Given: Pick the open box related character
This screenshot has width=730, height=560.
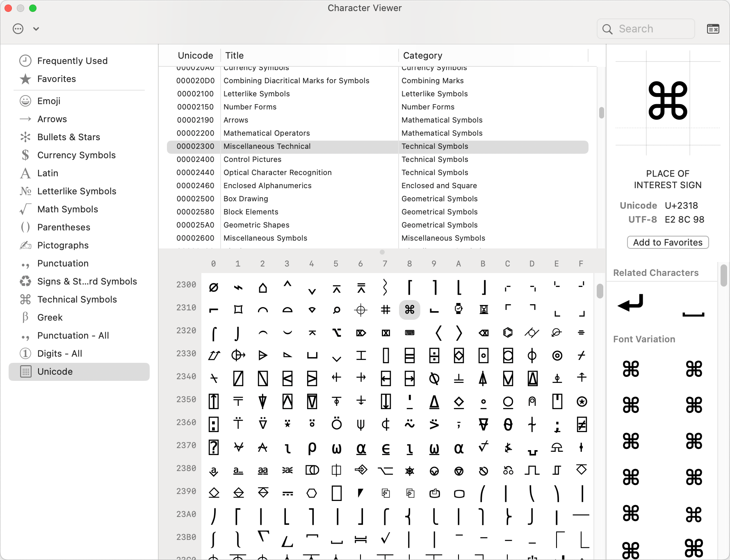Looking at the screenshot, I should (x=693, y=314).
